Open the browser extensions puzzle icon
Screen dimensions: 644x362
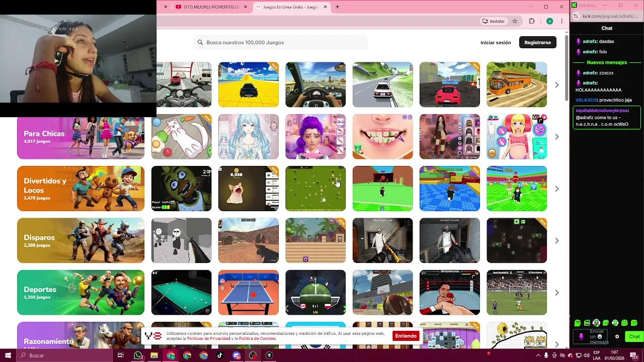532,21
